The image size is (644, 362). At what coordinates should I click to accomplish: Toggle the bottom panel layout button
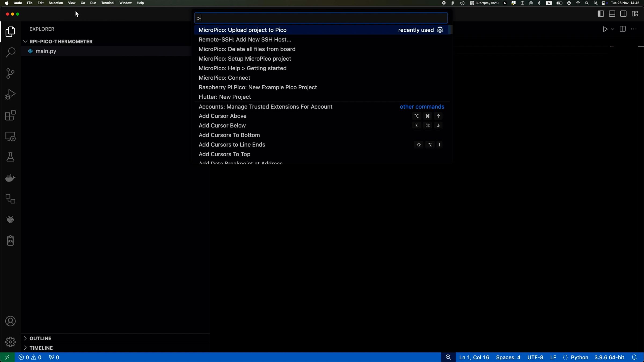coord(612,14)
